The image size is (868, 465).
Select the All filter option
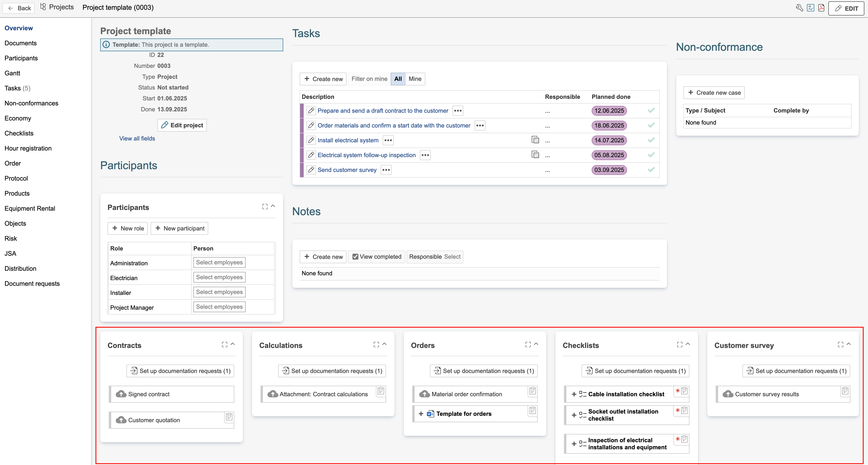(398, 79)
